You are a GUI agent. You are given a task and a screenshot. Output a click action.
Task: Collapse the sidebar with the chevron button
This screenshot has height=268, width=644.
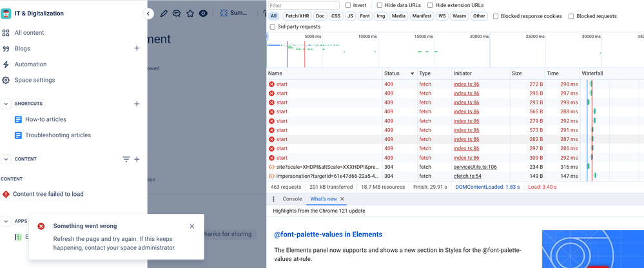pyautogui.click(x=148, y=14)
